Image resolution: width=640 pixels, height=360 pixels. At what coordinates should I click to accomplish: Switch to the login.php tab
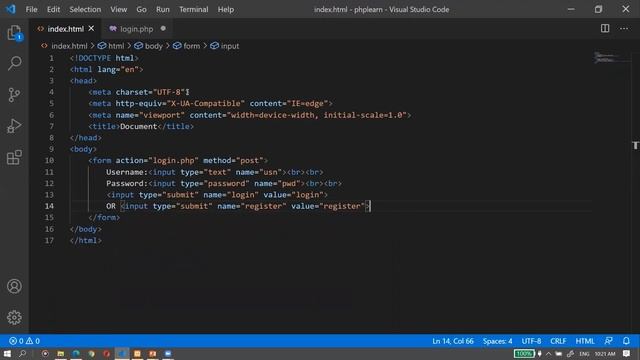136,29
